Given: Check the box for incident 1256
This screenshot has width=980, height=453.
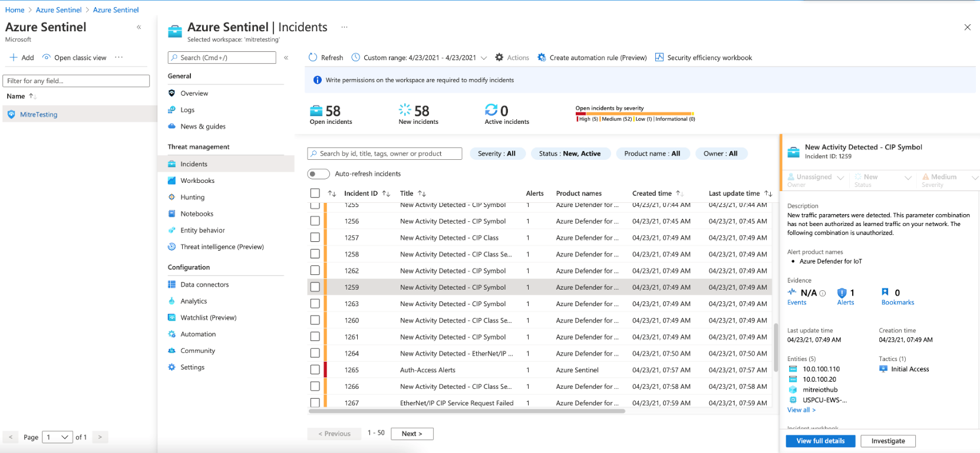Looking at the screenshot, I should [315, 221].
